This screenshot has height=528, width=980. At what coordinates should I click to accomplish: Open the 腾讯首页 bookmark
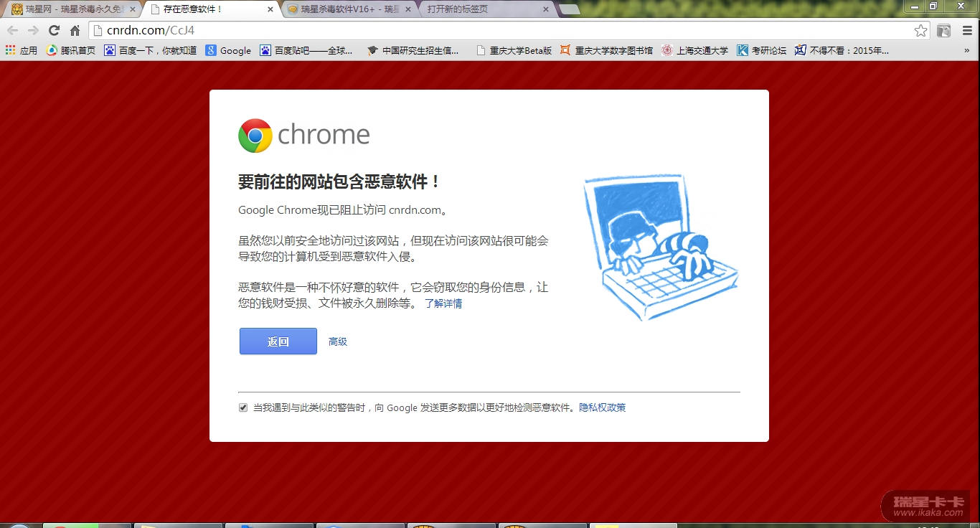(x=70, y=50)
